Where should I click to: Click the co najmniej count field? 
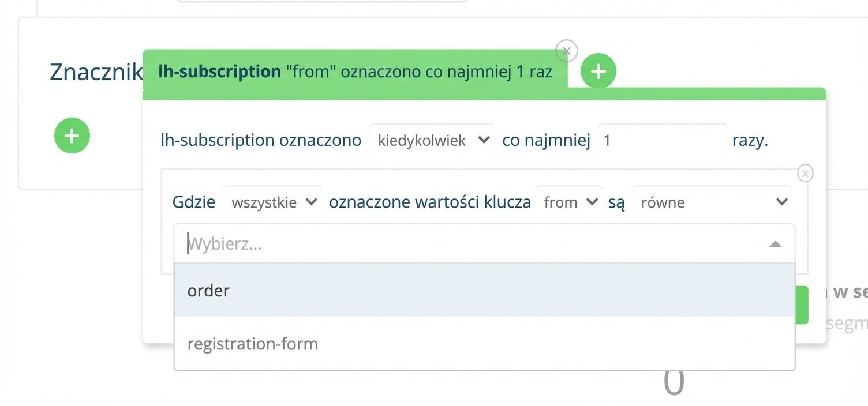point(663,140)
